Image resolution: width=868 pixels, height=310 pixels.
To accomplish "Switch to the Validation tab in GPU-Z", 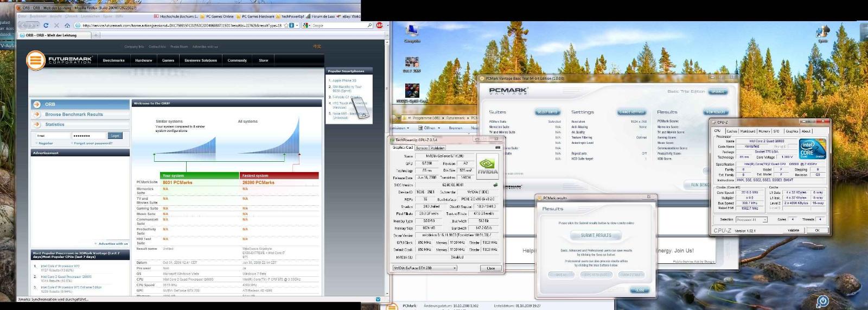I will point(437,148).
